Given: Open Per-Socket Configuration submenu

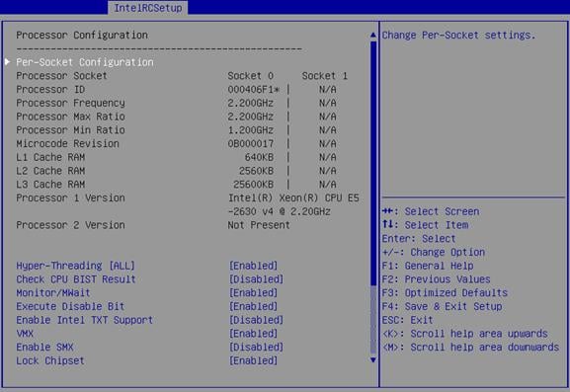Looking at the screenshot, I should pyautogui.click(x=85, y=62).
